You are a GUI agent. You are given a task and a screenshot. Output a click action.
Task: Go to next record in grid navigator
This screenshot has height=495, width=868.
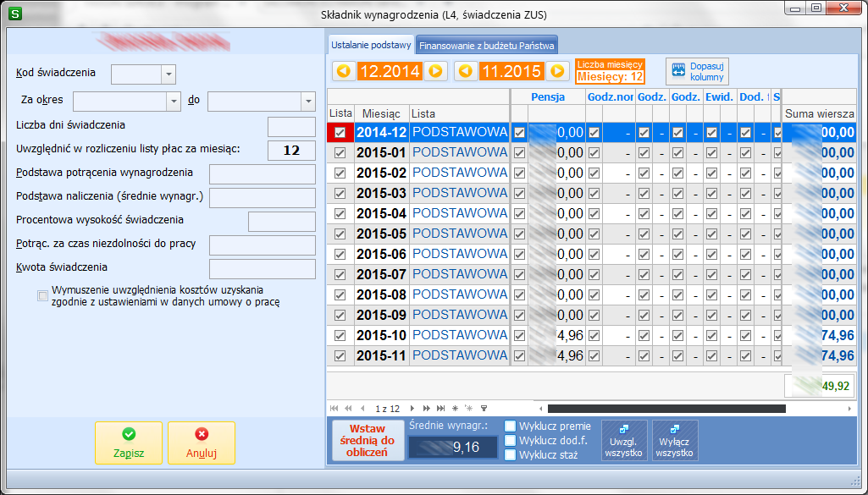click(x=412, y=409)
